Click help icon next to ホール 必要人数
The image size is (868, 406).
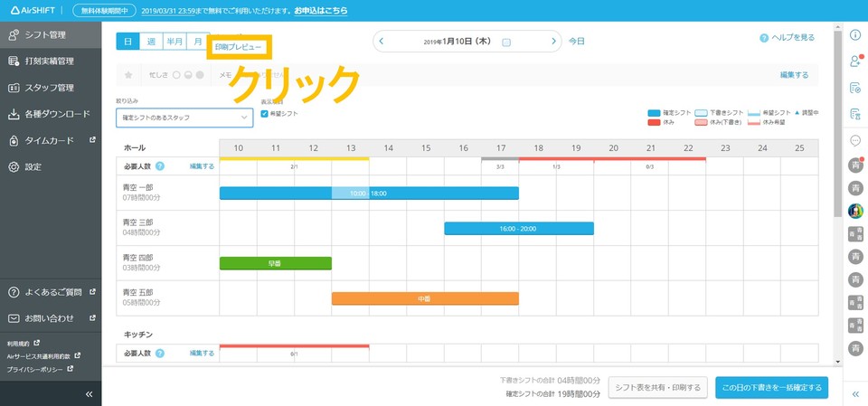(x=160, y=166)
